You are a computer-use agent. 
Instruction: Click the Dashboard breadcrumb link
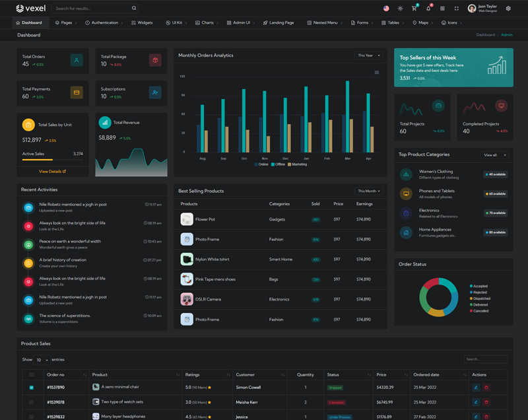click(486, 35)
